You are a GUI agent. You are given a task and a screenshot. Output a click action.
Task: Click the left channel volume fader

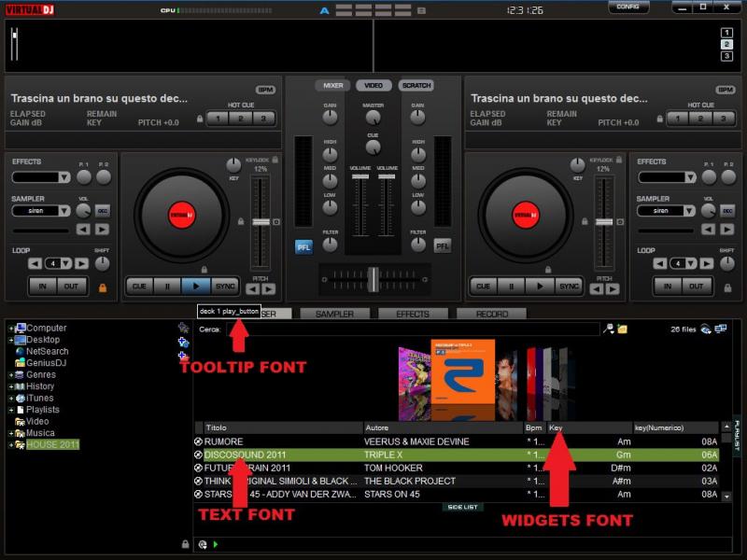[x=360, y=176]
